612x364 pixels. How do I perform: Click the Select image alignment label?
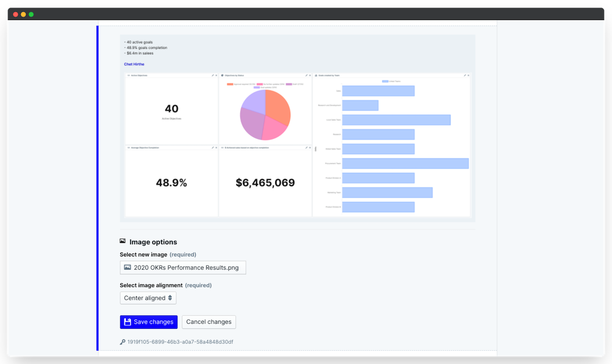pyautogui.click(x=151, y=285)
